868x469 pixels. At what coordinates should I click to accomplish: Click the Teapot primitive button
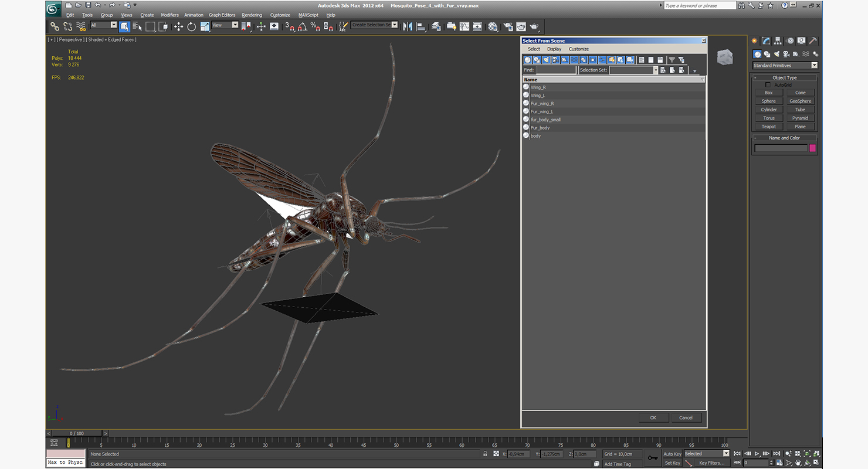pos(768,127)
